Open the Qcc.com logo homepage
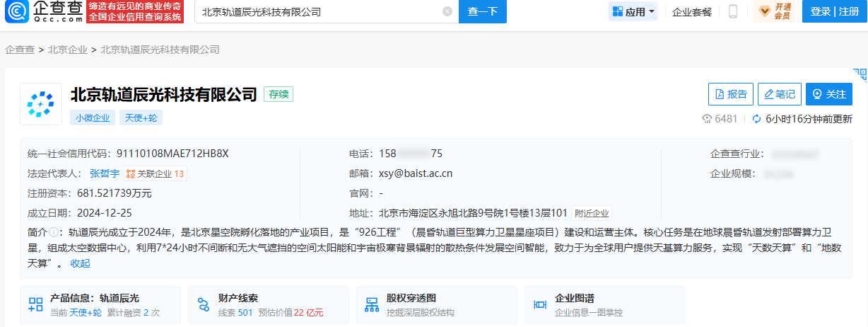The image size is (868, 327). tap(42, 11)
